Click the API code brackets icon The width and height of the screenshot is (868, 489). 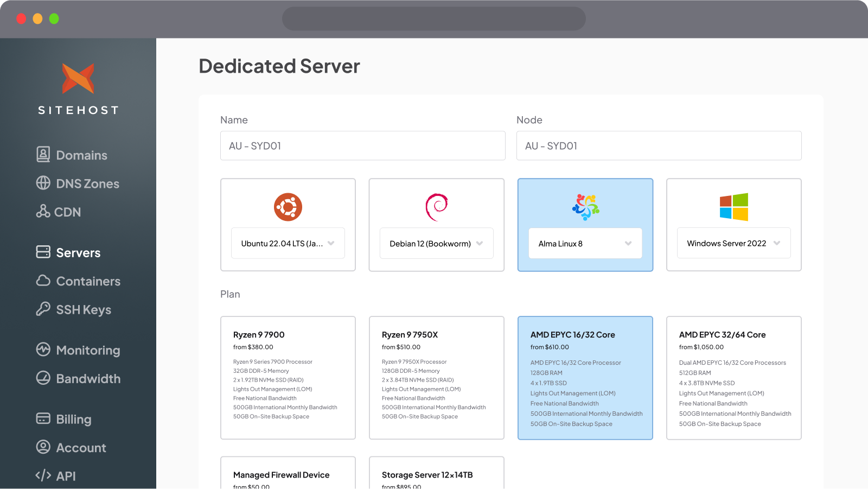[x=43, y=475]
